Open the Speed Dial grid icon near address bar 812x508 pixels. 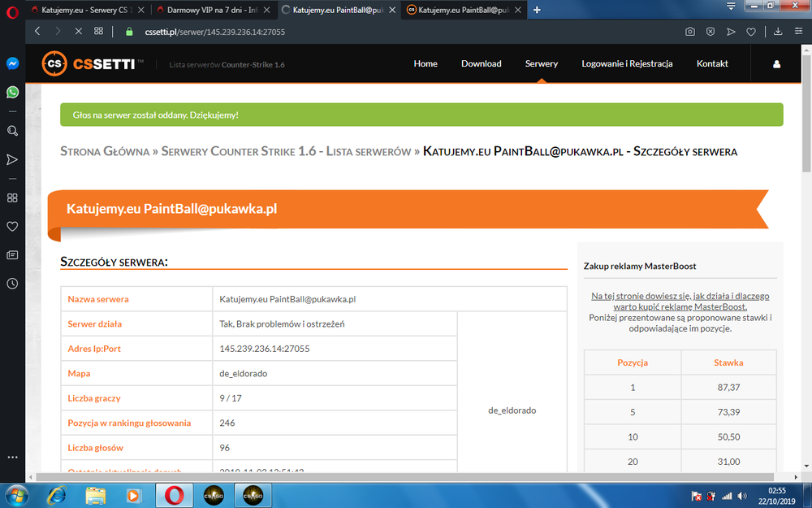(98, 31)
